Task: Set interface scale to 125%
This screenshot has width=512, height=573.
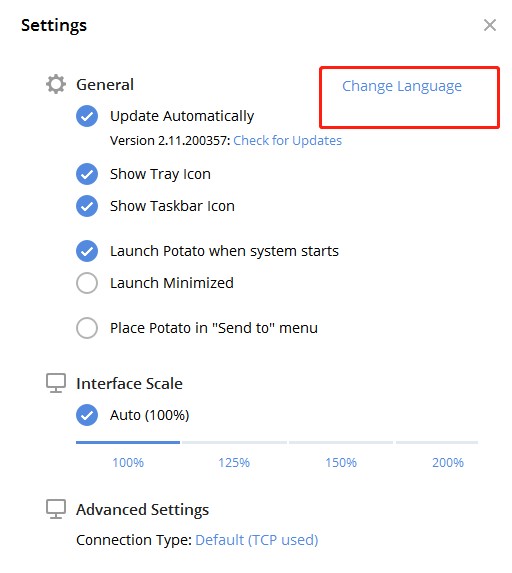Action: click(x=234, y=463)
